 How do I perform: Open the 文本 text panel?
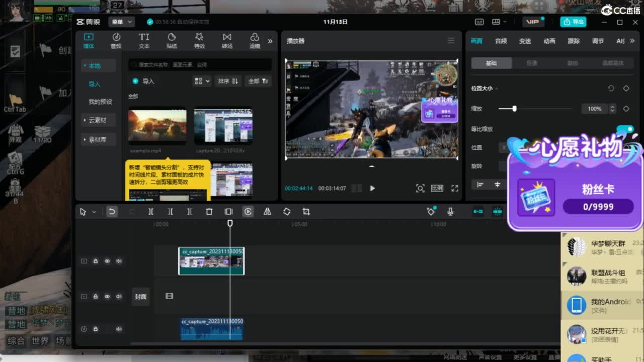point(144,41)
